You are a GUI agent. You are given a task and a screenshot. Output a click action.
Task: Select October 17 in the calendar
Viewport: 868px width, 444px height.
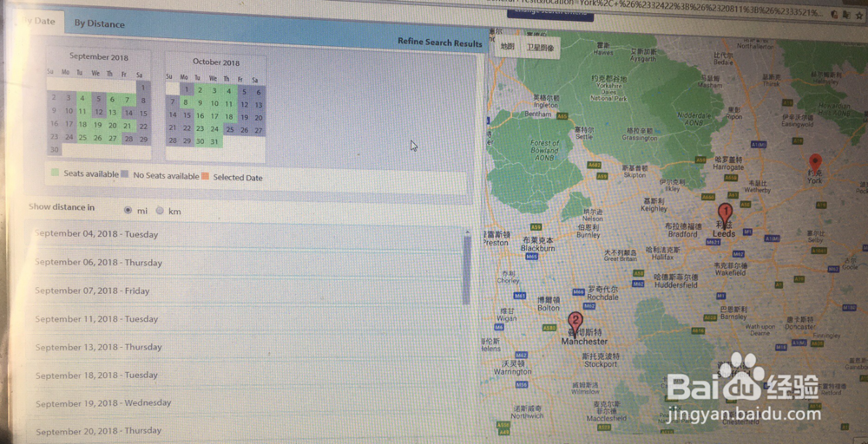(214, 117)
